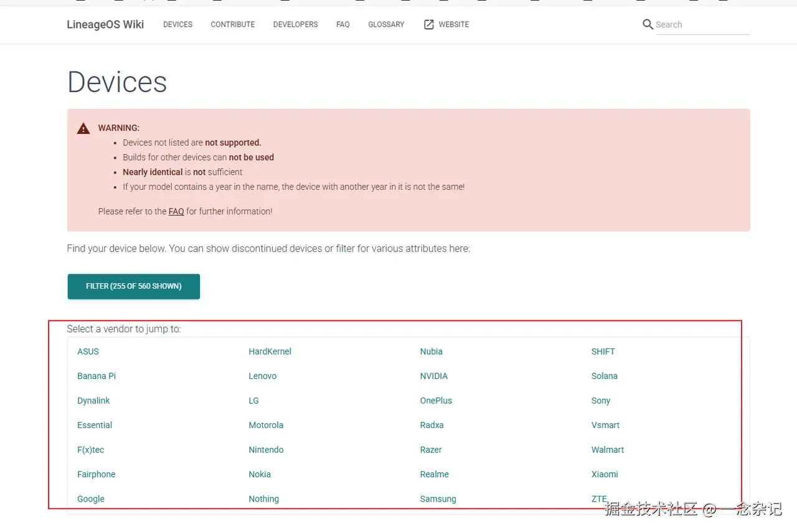Jump to the Radxa vendor
Image resolution: width=797 pixels, height=532 pixels.
point(432,425)
